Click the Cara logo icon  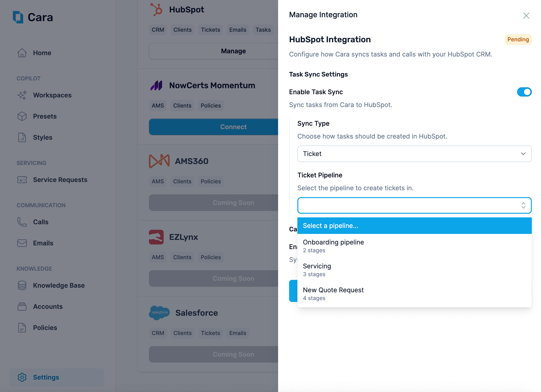click(x=18, y=17)
